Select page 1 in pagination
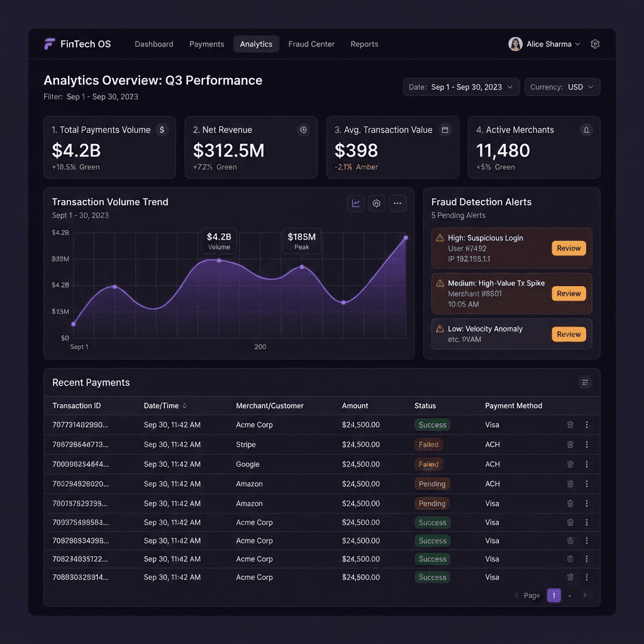Viewport: 644px width, 644px height. click(x=553, y=596)
